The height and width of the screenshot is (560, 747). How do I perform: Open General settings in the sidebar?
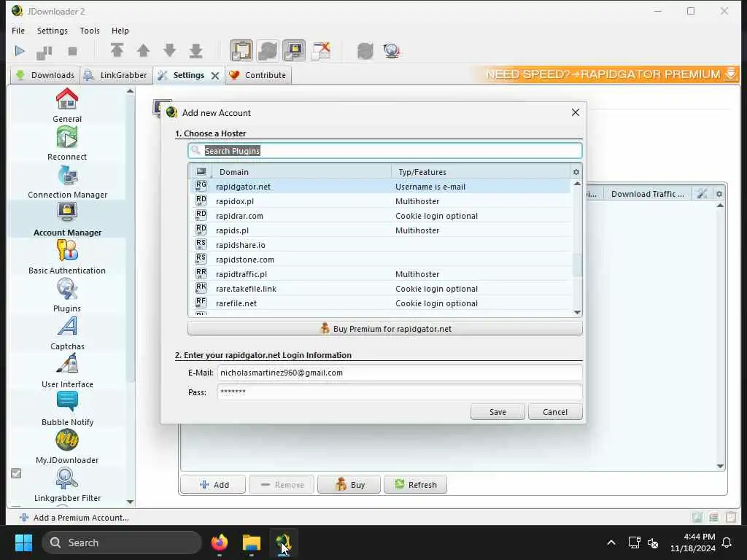click(67, 105)
